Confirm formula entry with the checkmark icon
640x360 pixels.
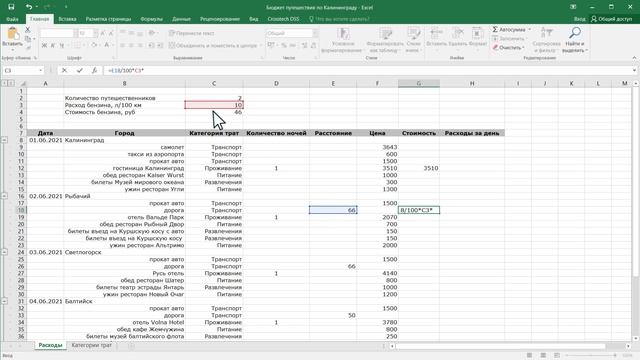tap(79, 71)
